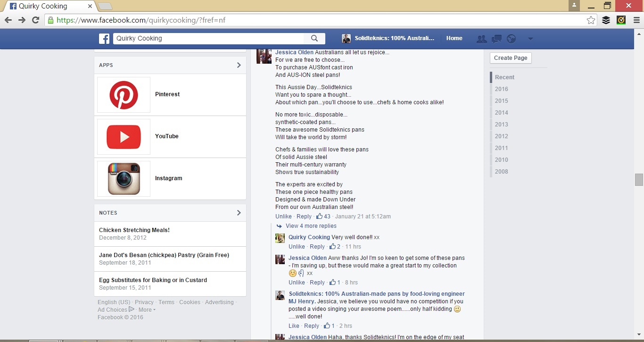Expand View 4 more replies

(311, 226)
